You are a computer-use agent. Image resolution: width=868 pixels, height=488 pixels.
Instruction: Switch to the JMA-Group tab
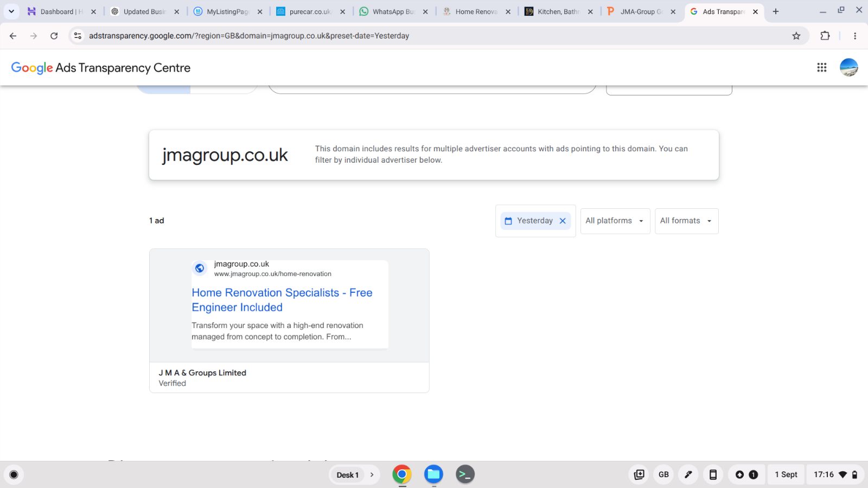(x=641, y=11)
